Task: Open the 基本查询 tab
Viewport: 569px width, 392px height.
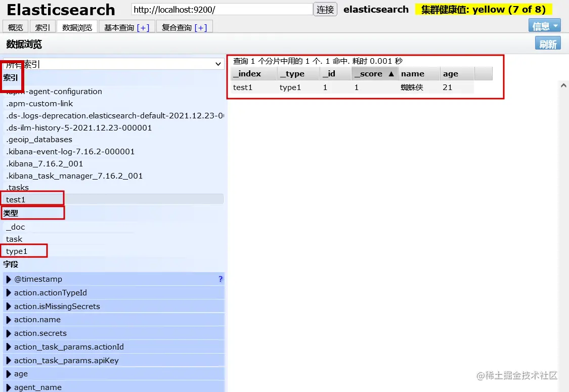Action: 119,28
